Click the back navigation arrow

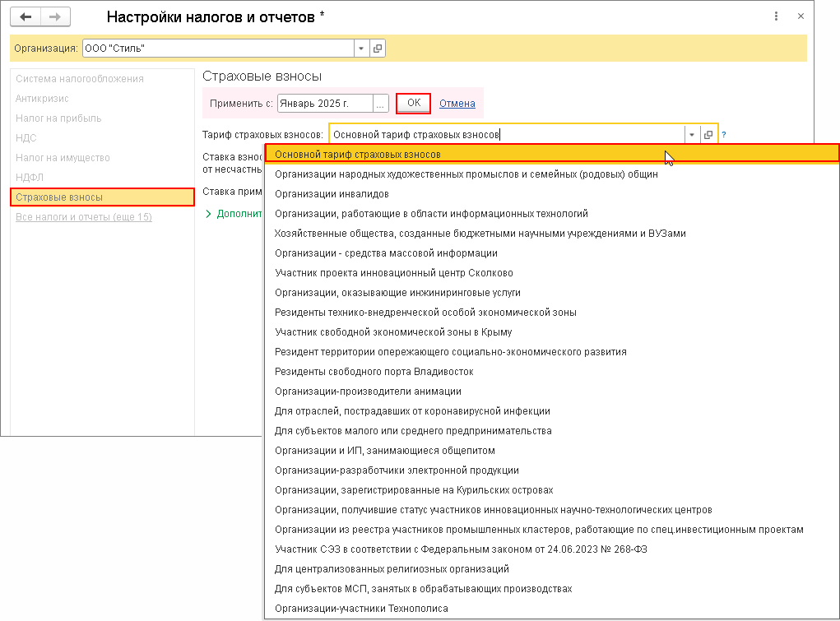26,16
